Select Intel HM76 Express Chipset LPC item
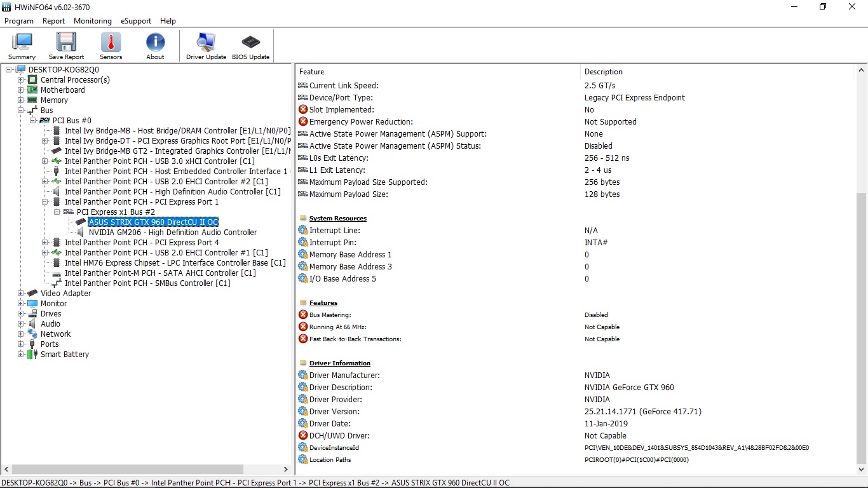 point(175,263)
